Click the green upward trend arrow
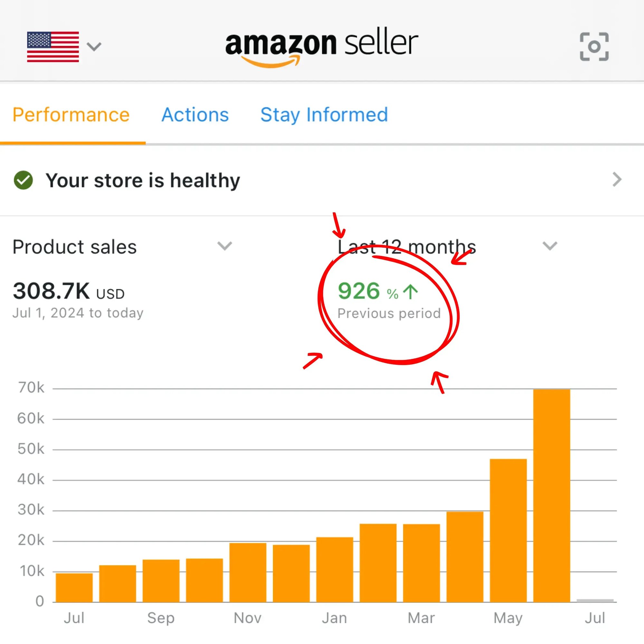The height and width of the screenshot is (644, 644). click(x=410, y=292)
